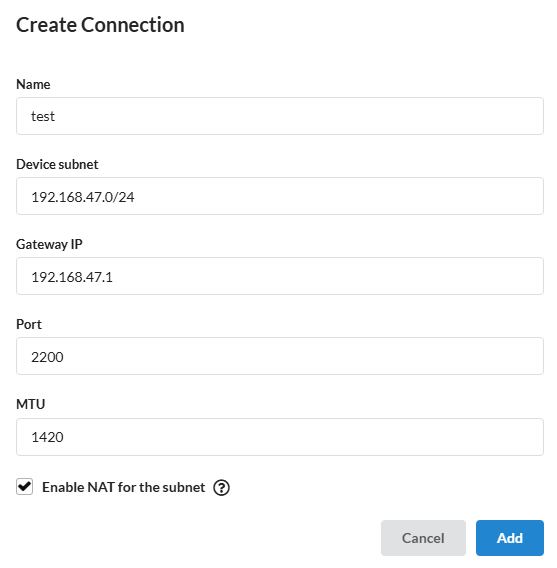The width and height of the screenshot is (557, 568).
Task: Focus the Name input field
Action: (280, 116)
